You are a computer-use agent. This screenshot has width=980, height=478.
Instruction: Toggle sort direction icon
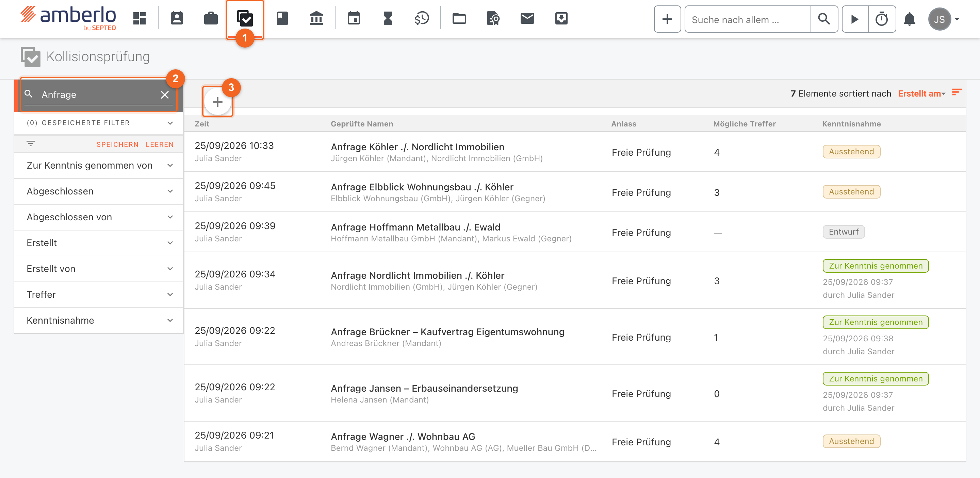(957, 92)
